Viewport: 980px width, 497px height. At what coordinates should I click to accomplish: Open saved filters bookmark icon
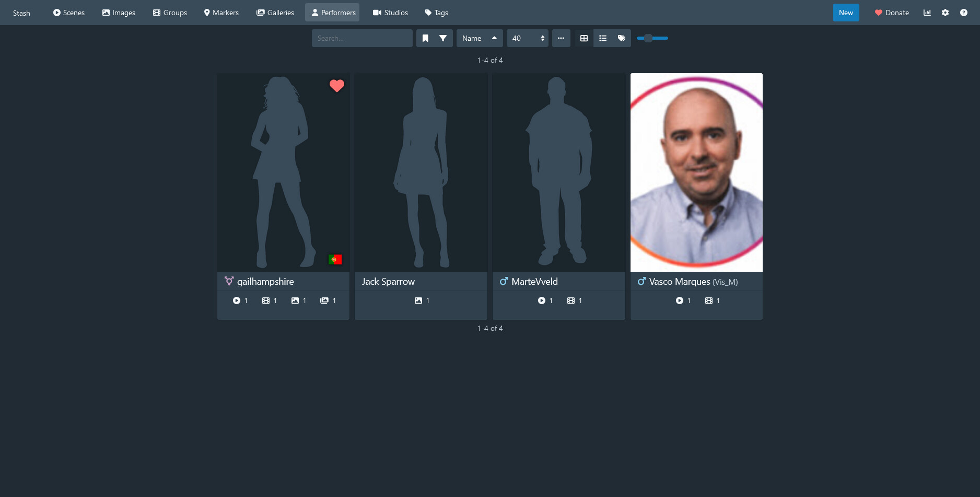tap(425, 38)
